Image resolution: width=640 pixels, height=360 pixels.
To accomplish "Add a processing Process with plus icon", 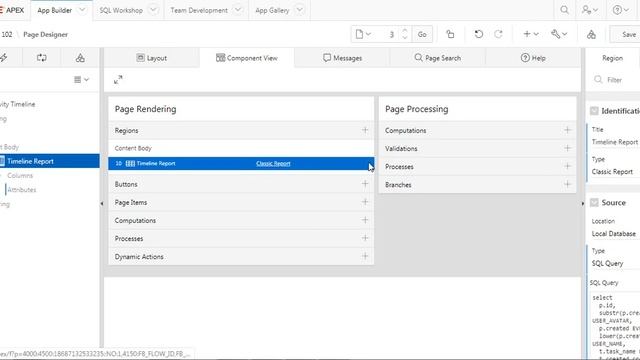I will pyautogui.click(x=567, y=166).
